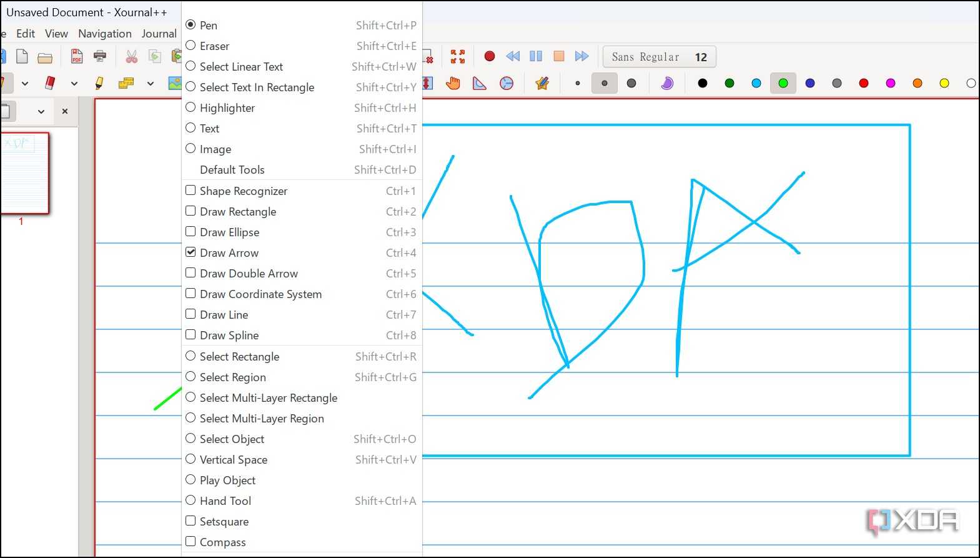Create a new document with the blank page icon
Viewport: 980px width, 558px height.
22,57
